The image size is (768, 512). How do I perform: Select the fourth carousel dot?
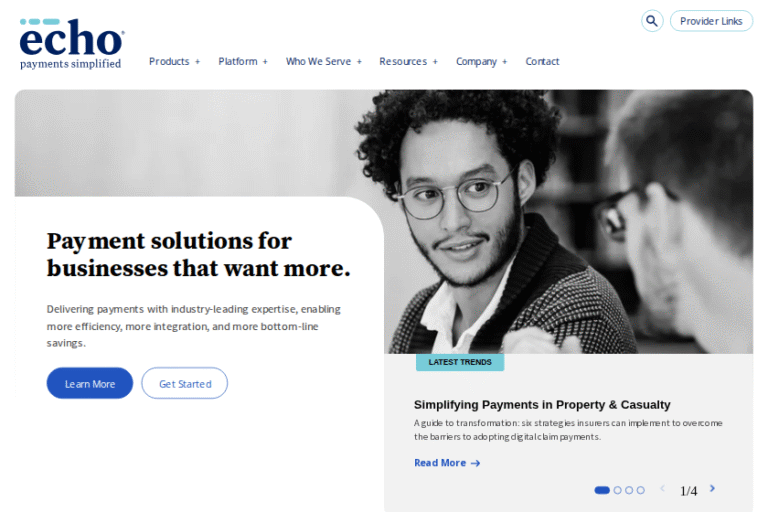pyautogui.click(x=641, y=490)
